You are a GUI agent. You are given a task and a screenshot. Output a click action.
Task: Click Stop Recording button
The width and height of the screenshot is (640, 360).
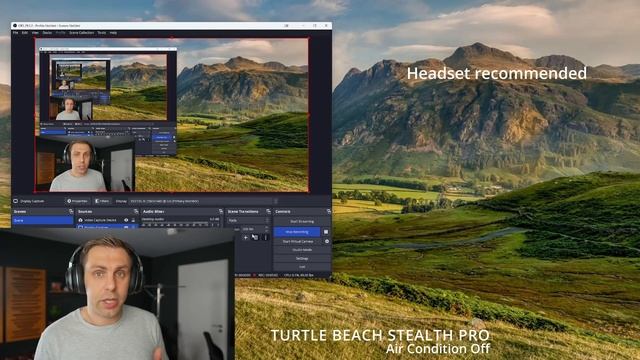[297, 232]
